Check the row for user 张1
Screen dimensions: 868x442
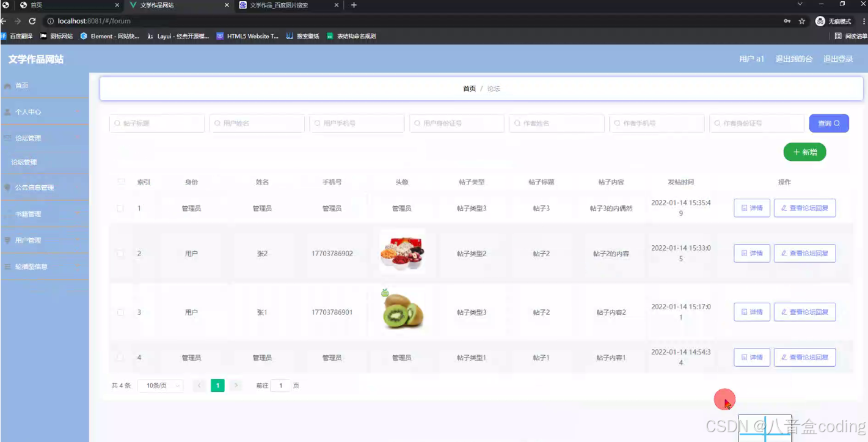click(120, 312)
